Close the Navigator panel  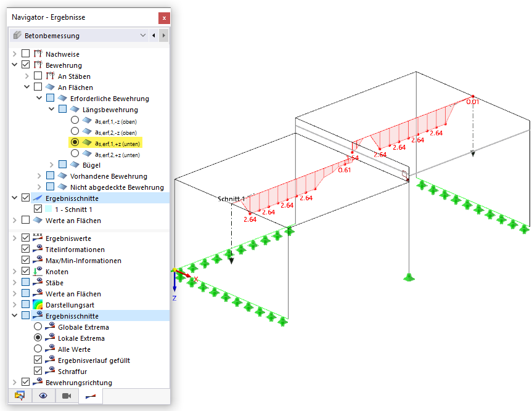pyautogui.click(x=164, y=18)
